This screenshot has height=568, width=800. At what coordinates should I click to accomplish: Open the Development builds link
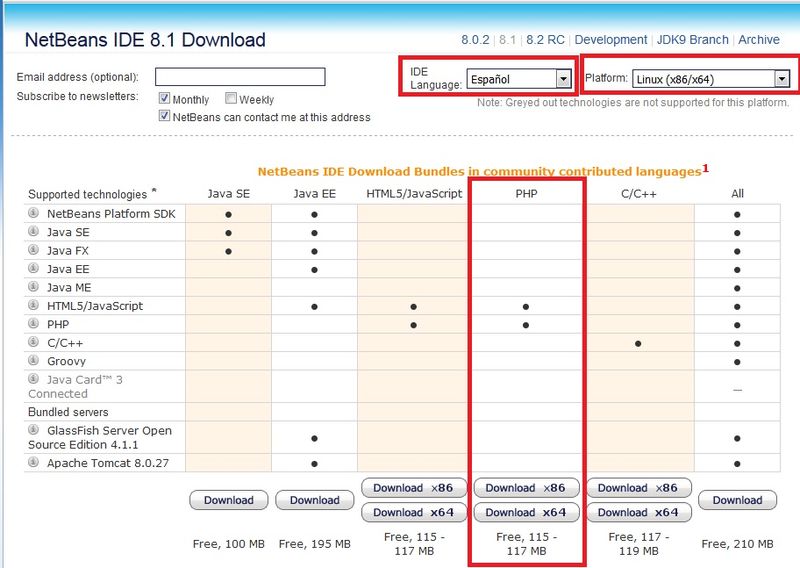(x=611, y=40)
